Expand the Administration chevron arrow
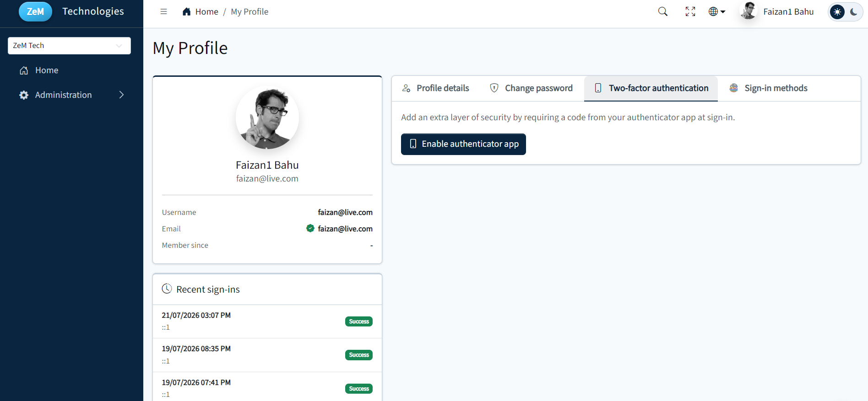Image resolution: width=868 pixels, height=401 pixels. coord(121,95)
